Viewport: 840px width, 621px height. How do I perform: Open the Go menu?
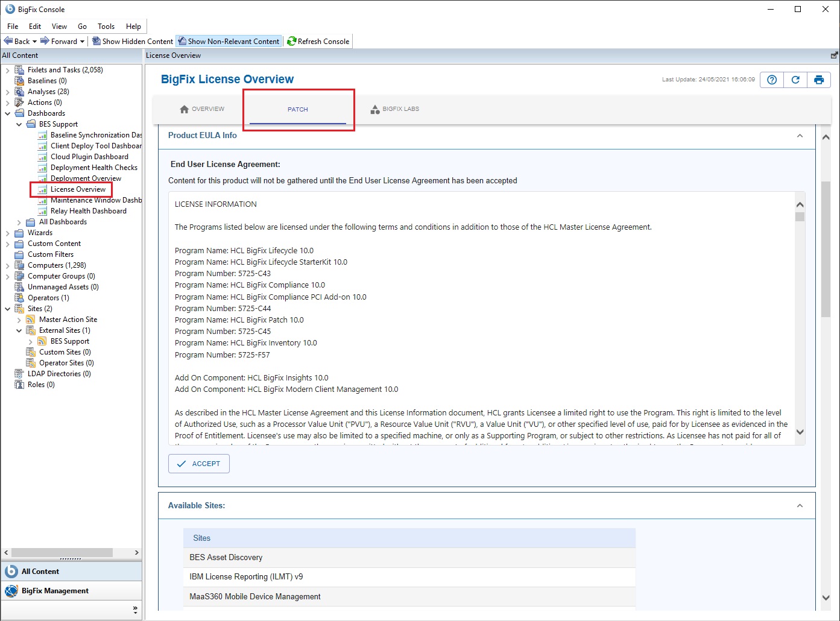tap(82, 27)
